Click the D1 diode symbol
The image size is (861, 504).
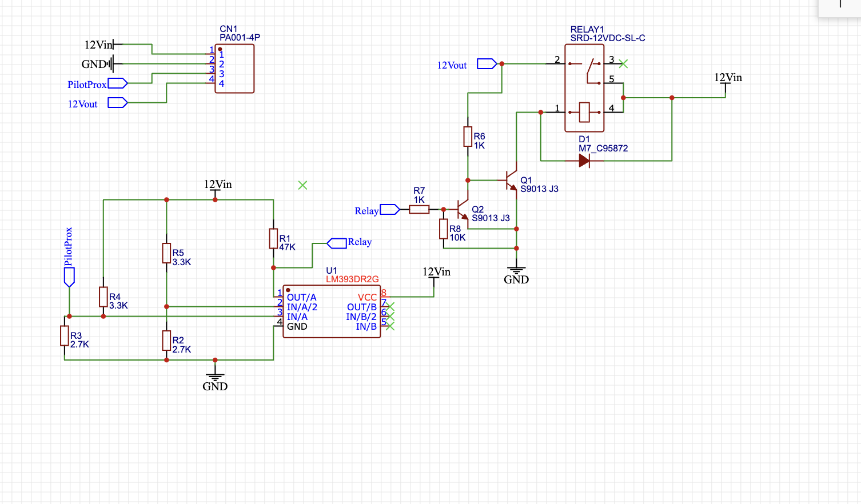pos(584,161)
